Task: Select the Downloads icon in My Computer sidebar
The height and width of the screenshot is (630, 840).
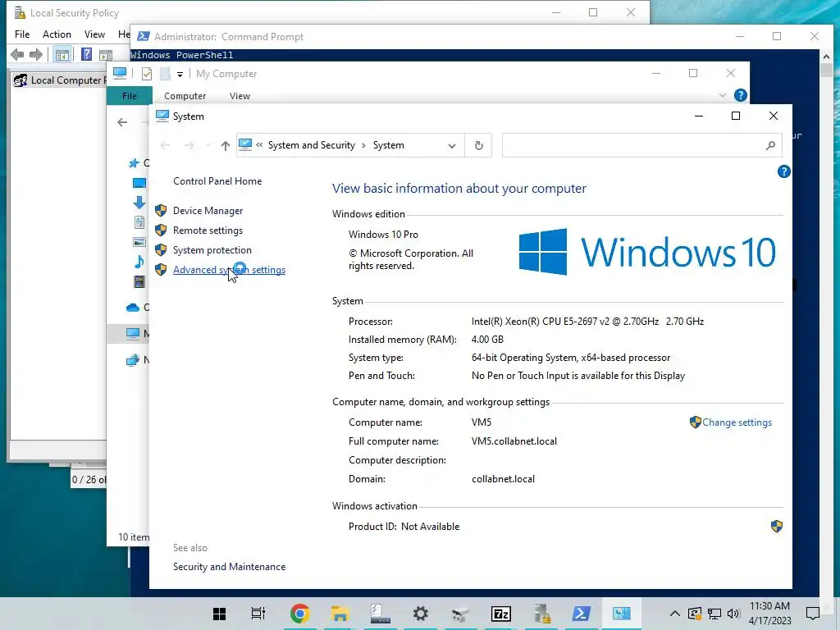Action: 139,202
